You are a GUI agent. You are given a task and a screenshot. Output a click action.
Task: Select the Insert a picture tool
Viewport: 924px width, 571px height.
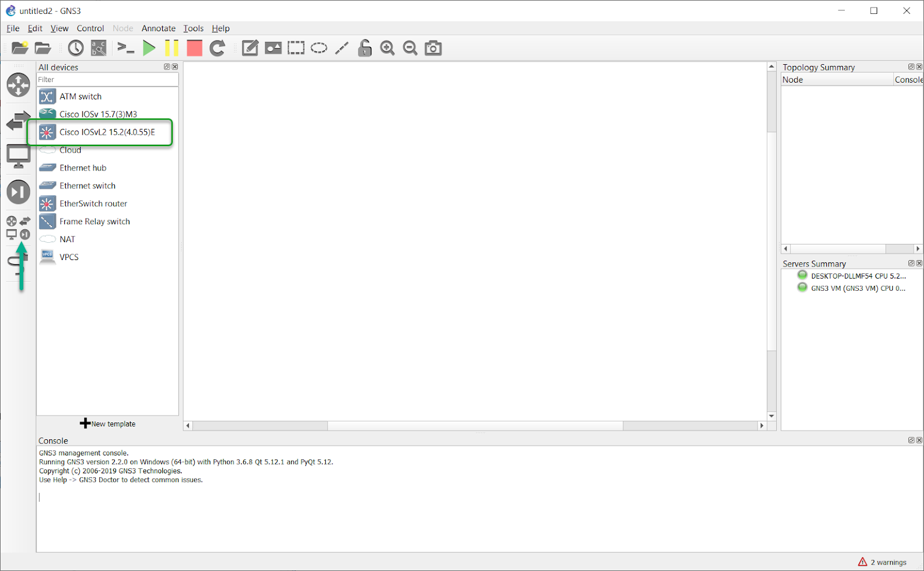[273, 48]
